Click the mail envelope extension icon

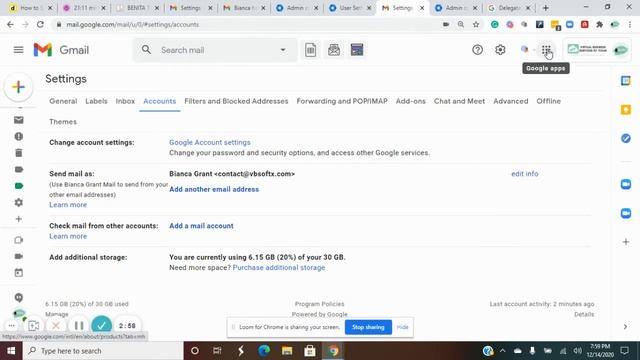click(334, 50)
